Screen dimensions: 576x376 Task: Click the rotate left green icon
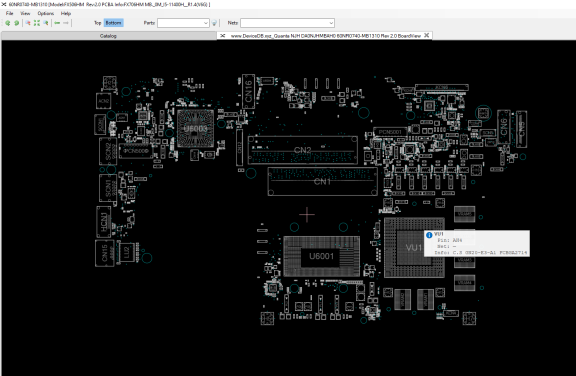7,23
